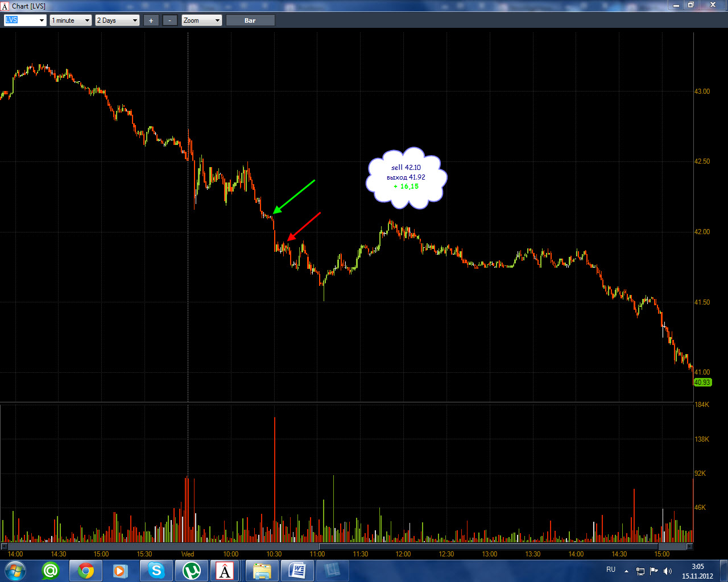Click the green 40.93 current price label
The image size is (728, 582).
click(x=702, y=383)
